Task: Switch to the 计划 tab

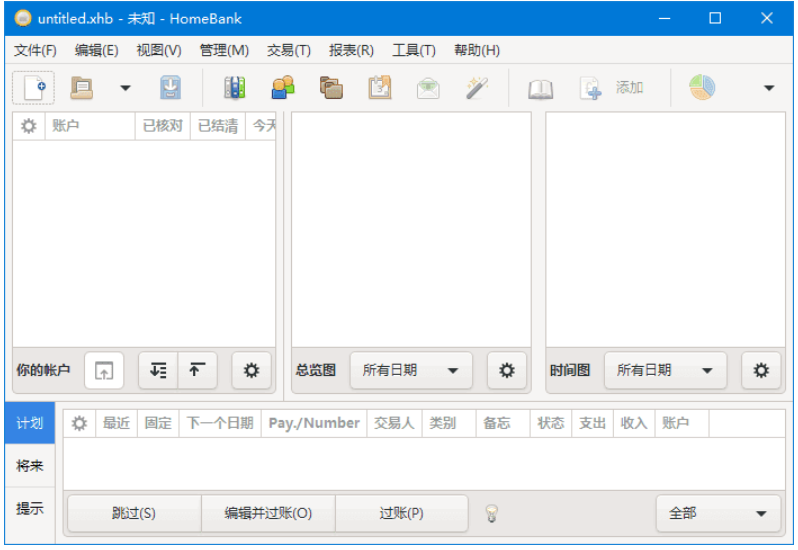Action: (30, 423)
